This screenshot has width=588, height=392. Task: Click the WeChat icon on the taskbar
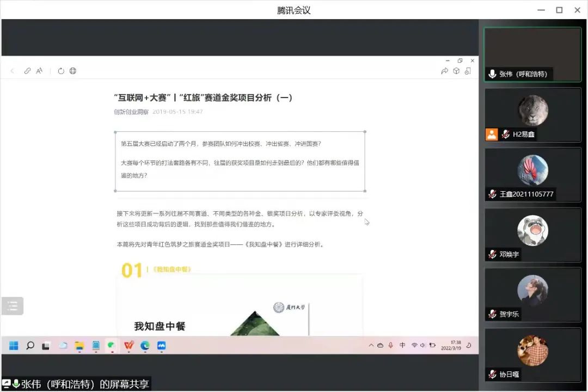pyautogui.click(x=112, y=345)
